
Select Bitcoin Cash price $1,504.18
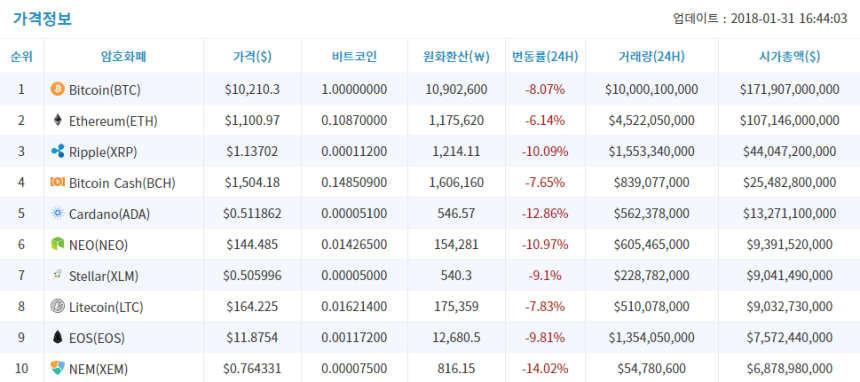(x=252, y=182)
